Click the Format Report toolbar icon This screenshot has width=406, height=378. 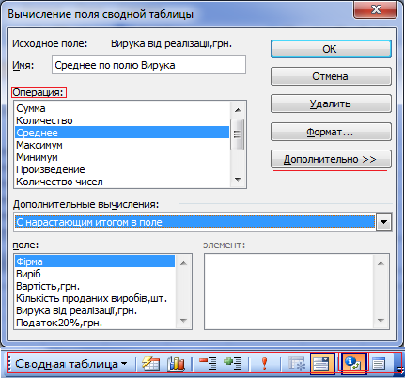coord(151,364)
